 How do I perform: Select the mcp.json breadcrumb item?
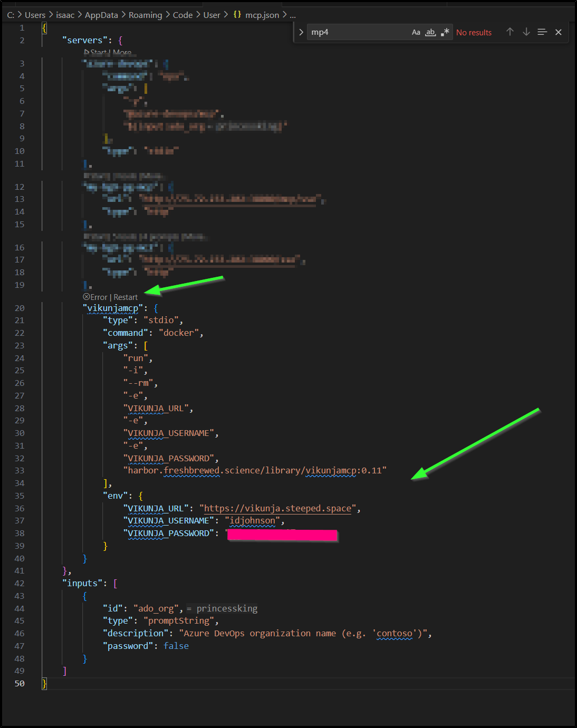pos(262,15)
